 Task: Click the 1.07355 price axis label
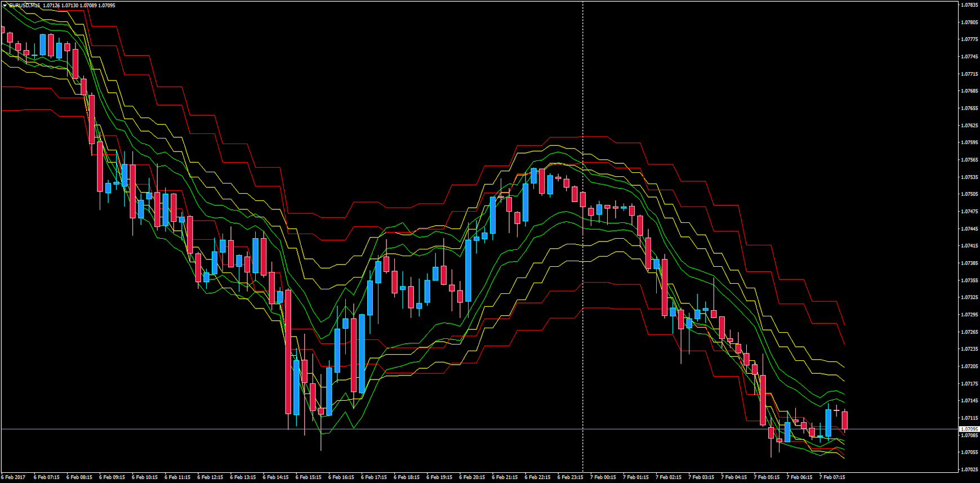click(969, 280)
